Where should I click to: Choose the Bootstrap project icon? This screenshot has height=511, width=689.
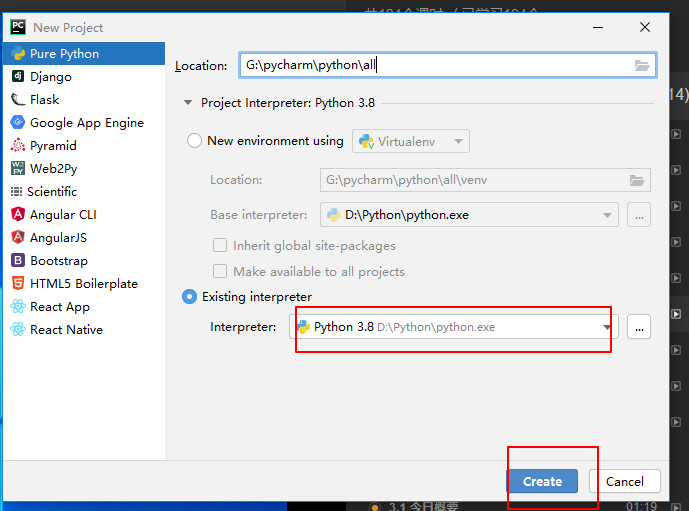(18, 261)
